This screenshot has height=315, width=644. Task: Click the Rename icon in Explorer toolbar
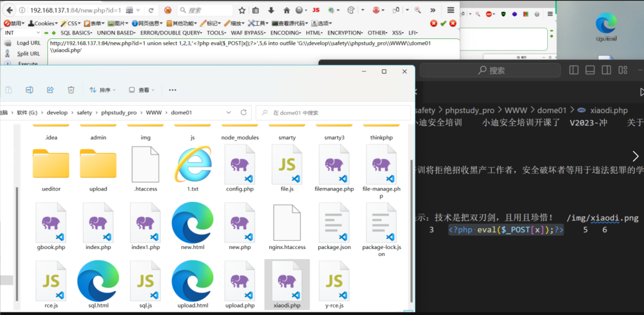[x=29, y=89]
